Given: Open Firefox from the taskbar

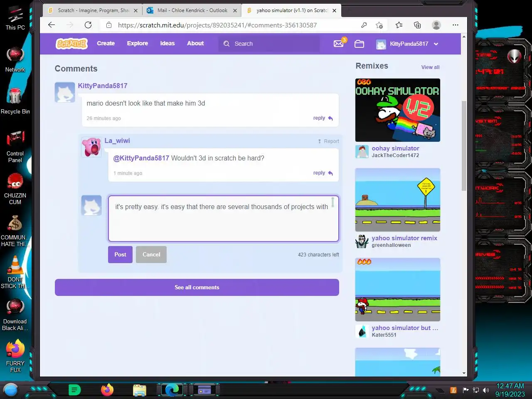Looking at the screenshot, I should click(107, 390).
